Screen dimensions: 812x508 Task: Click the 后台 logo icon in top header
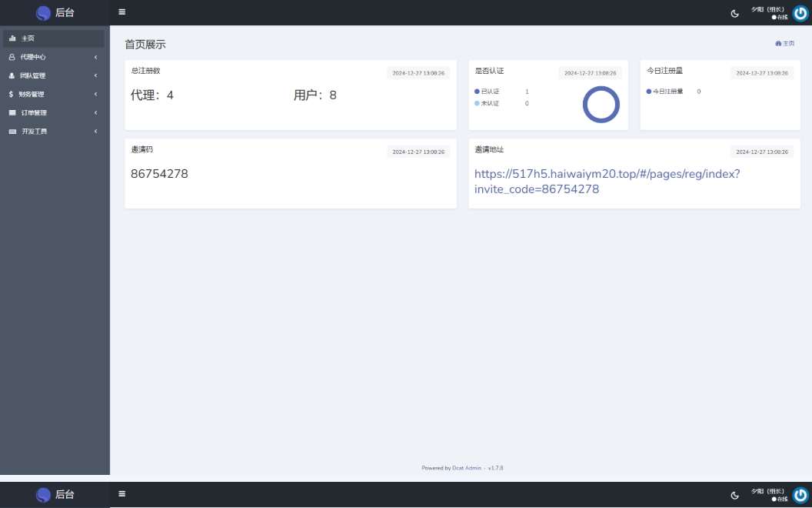point(43,12)
